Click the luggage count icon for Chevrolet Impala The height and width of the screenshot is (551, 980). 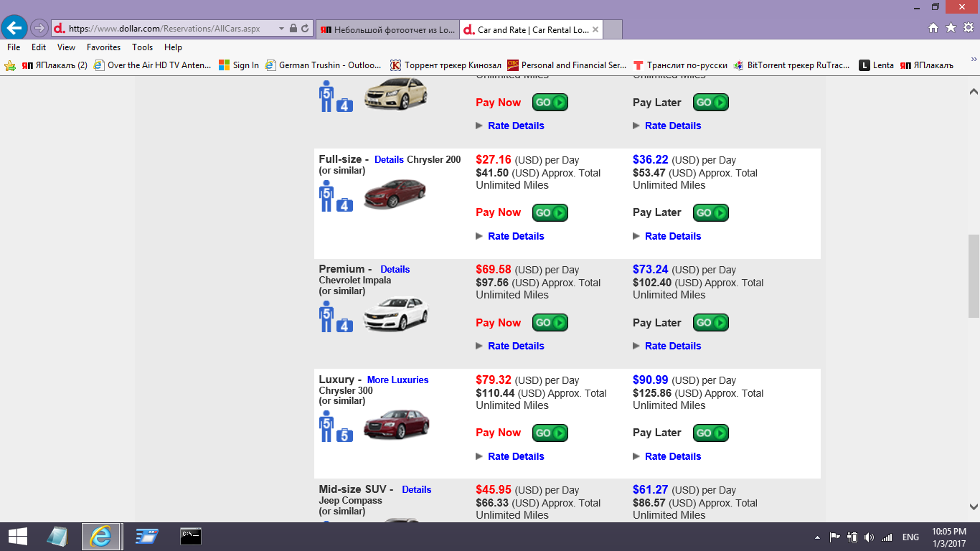[345, 325]
